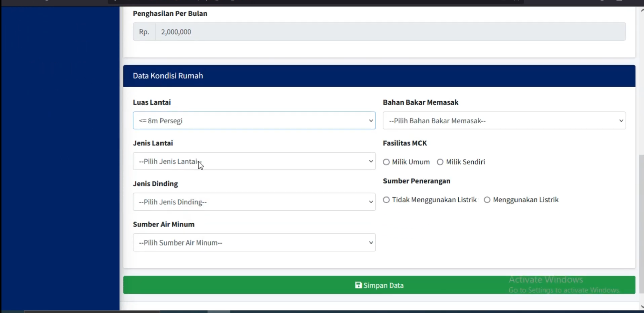Viewport: 644px width, 313px height.
Task: Click the Sumber Penerangan label
Action: click(x=416, y=181)
